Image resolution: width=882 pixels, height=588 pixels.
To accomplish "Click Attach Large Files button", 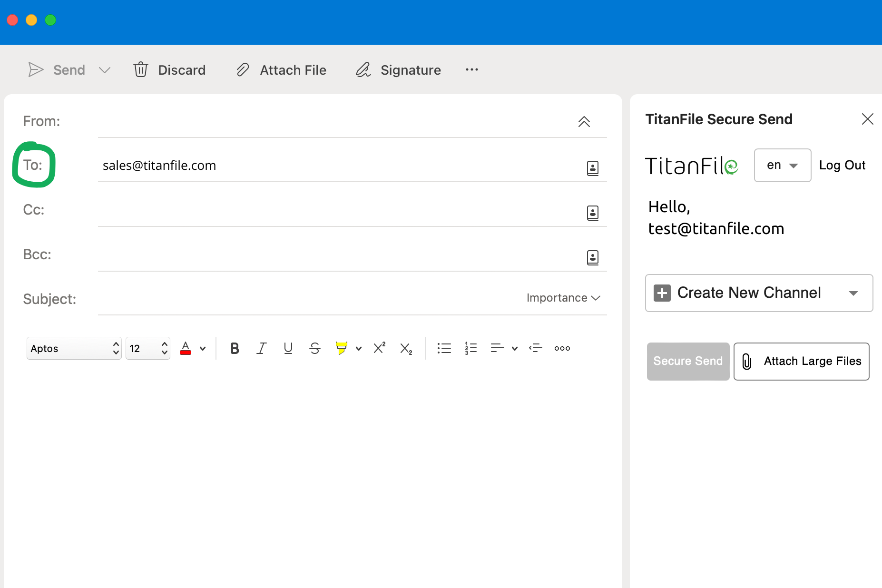I will 802,362.
